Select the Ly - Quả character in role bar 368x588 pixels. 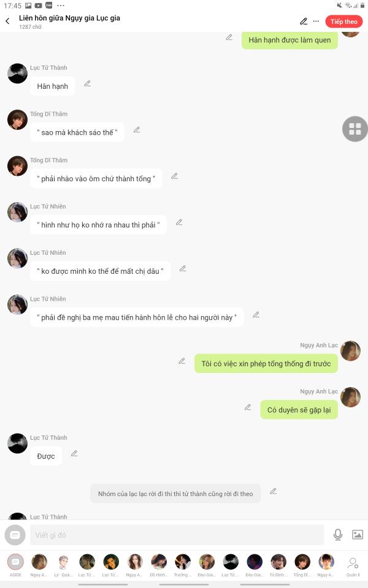coord(63,565)
